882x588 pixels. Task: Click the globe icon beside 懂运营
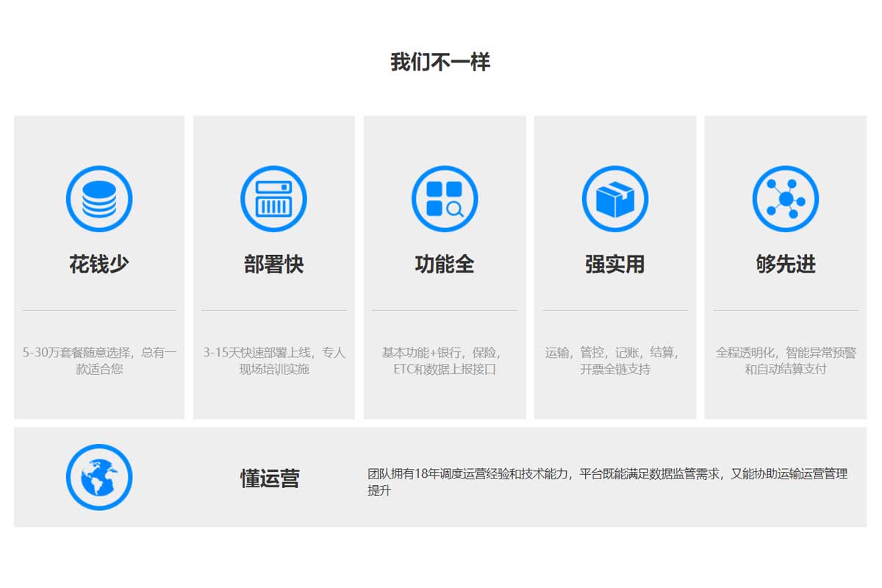[x=99, y=477]
